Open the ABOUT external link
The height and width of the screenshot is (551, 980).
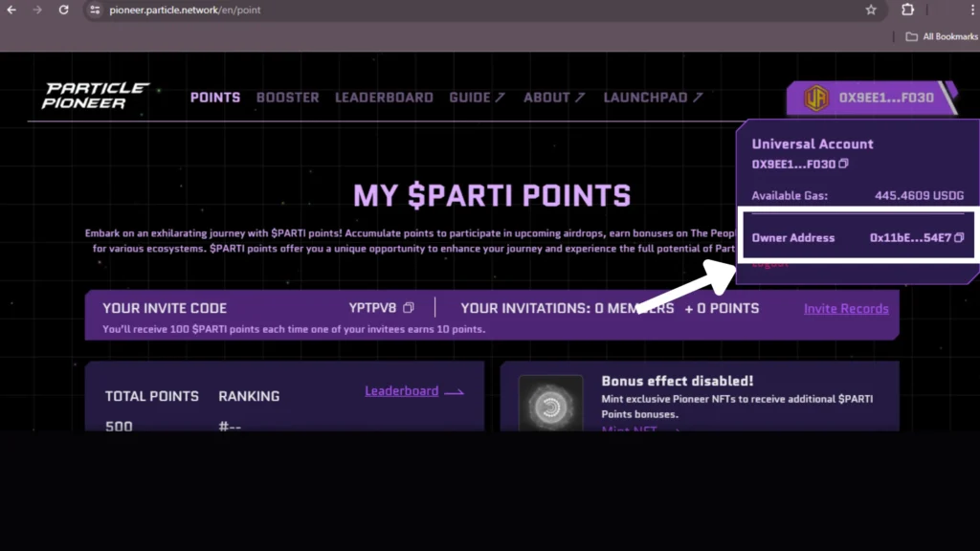tap(554, 98)
